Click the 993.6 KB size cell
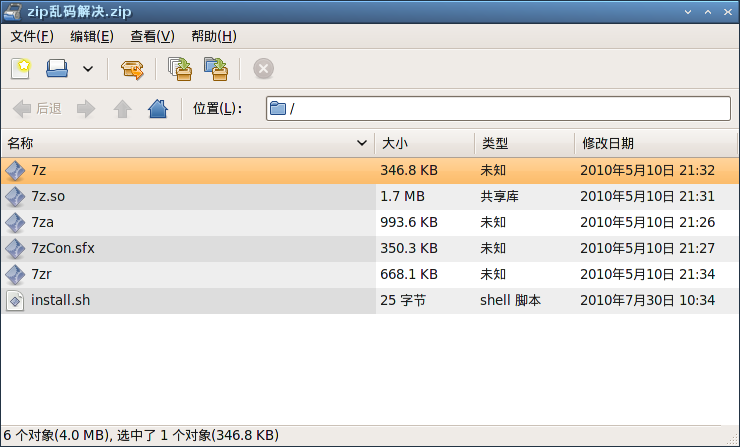 click(409, 222)
